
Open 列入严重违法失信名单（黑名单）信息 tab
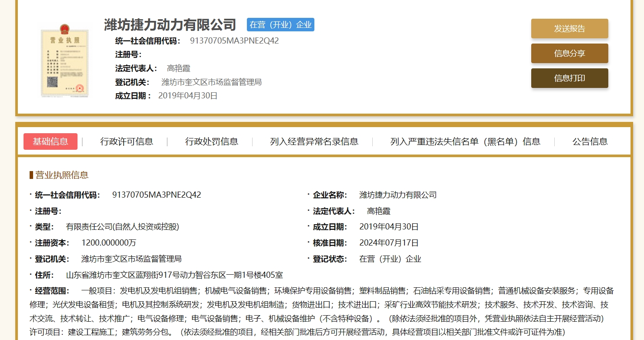465,141
